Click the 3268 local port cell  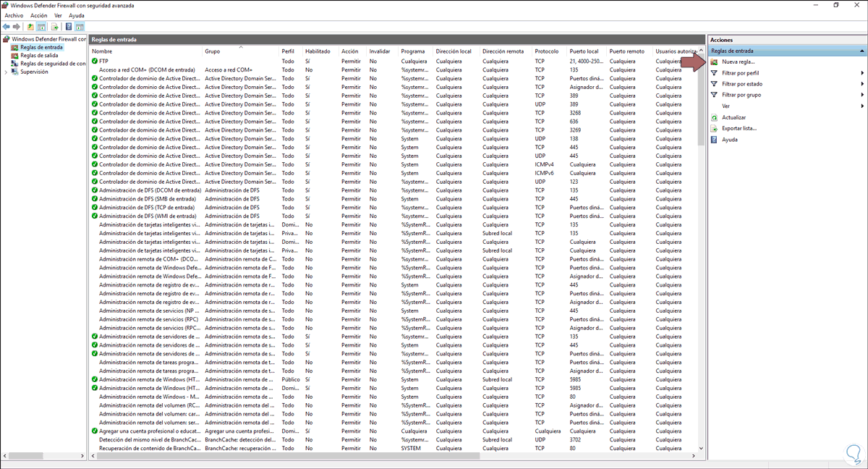[x=575, y=113]
